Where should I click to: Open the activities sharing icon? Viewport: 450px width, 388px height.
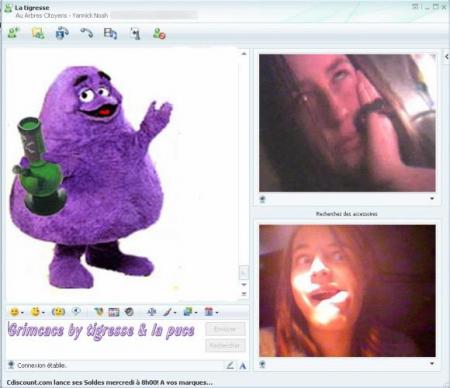coord(110,33)
